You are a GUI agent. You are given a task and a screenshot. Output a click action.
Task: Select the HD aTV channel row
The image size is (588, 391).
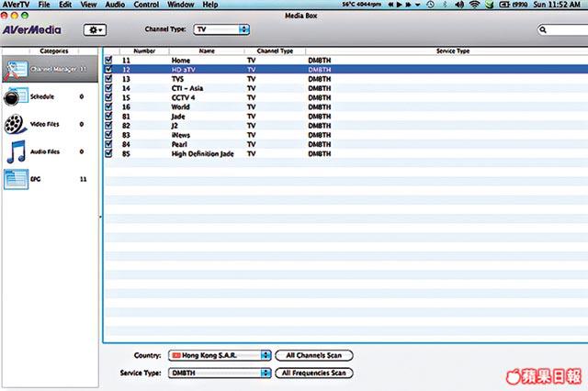click(x=345, y=69)
